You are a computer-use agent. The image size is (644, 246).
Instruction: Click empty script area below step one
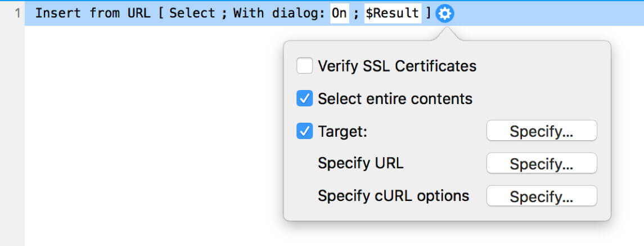[152, 136]
